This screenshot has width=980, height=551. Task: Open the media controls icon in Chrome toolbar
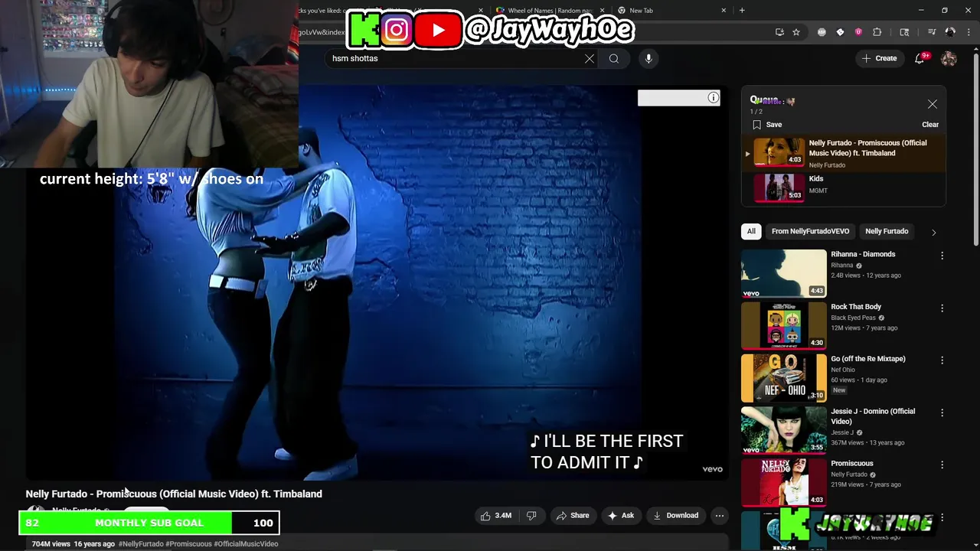coord(932,32)
